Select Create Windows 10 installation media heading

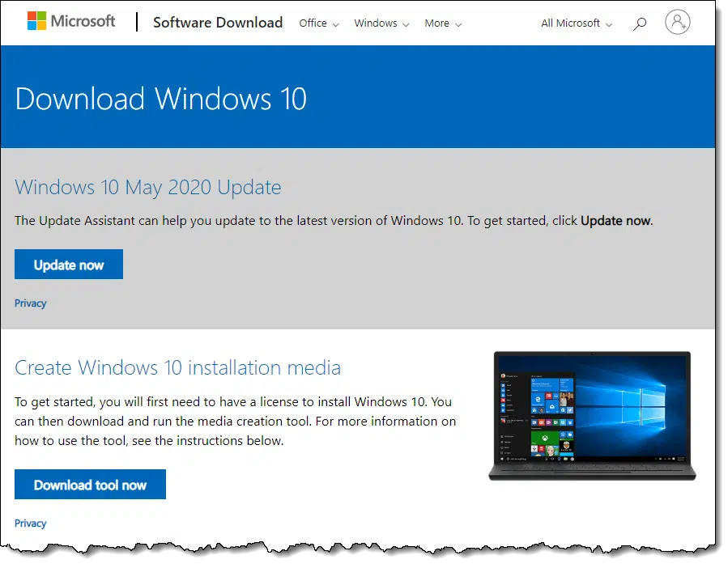[178, 367]
